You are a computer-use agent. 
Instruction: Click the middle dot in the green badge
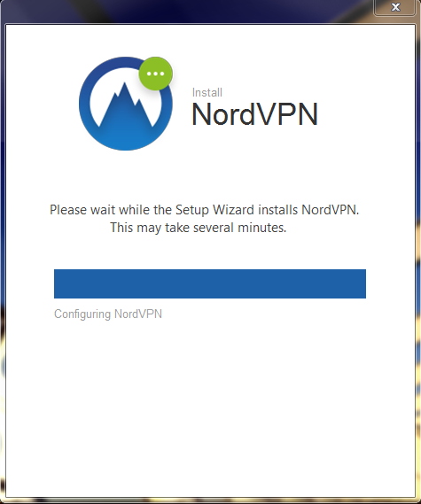(x=156, y=74)
